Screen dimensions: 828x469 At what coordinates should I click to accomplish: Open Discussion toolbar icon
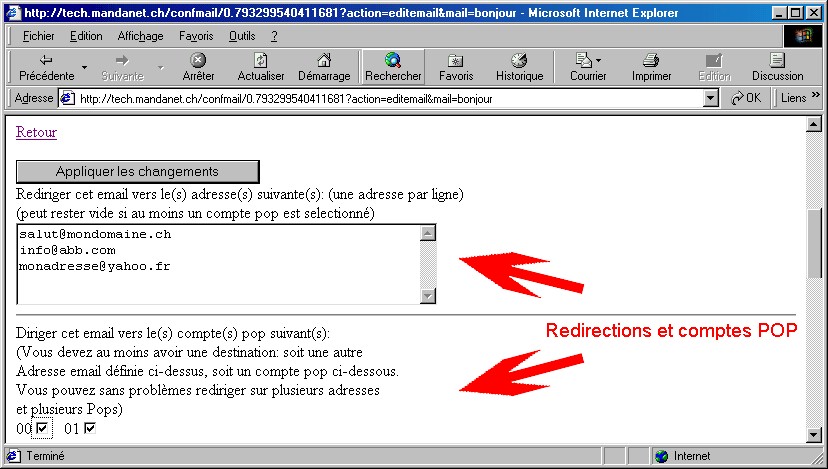pyautogui.click(x=777, y=61)
